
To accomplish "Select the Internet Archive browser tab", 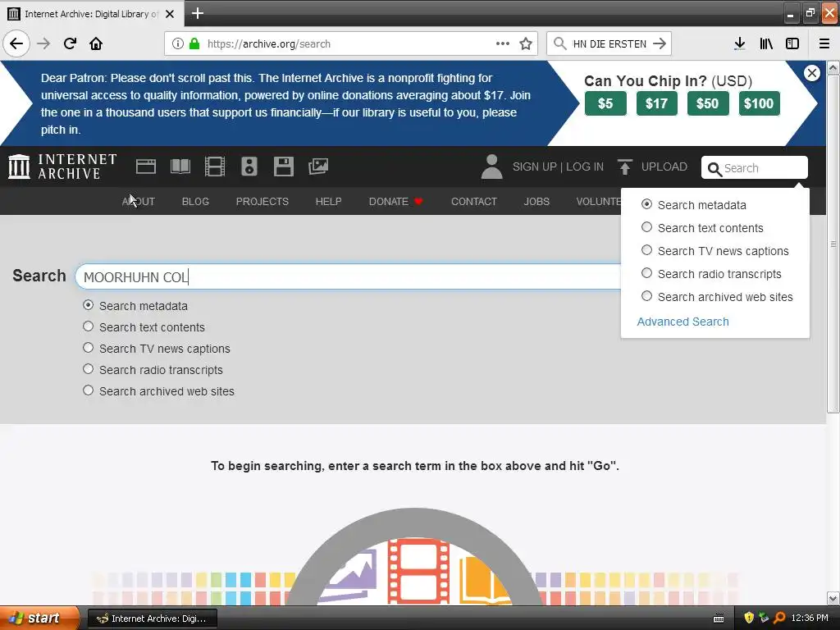I will pos(92,14).
